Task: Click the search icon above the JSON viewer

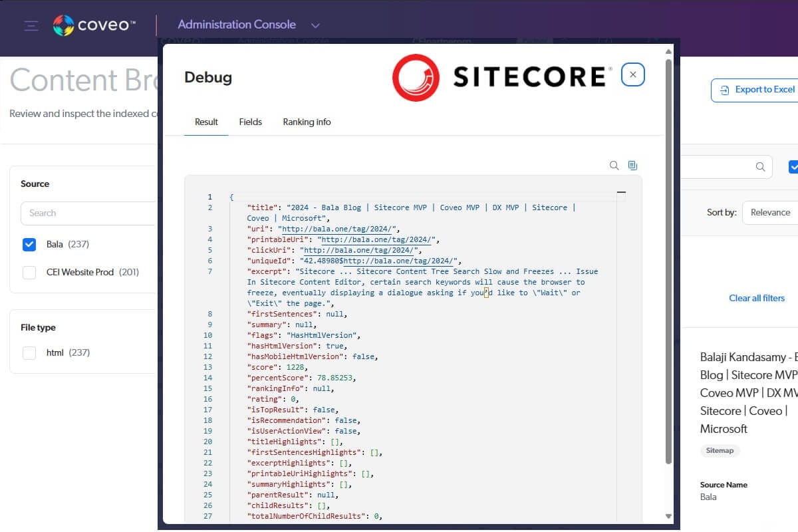Action: 614,166
